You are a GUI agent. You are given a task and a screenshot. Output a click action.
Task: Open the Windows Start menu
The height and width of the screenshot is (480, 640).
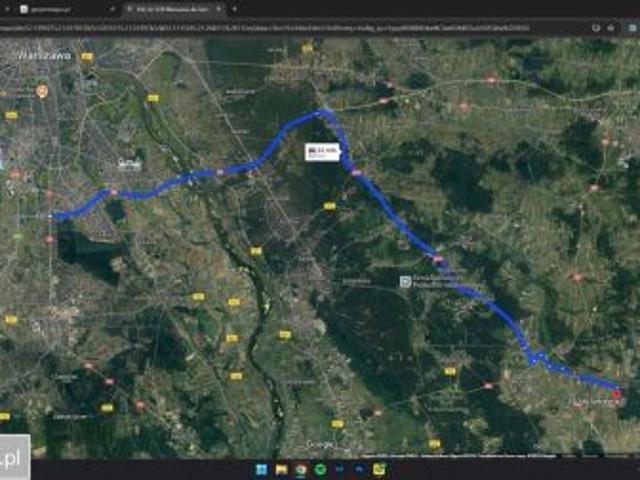coord(261,469)
